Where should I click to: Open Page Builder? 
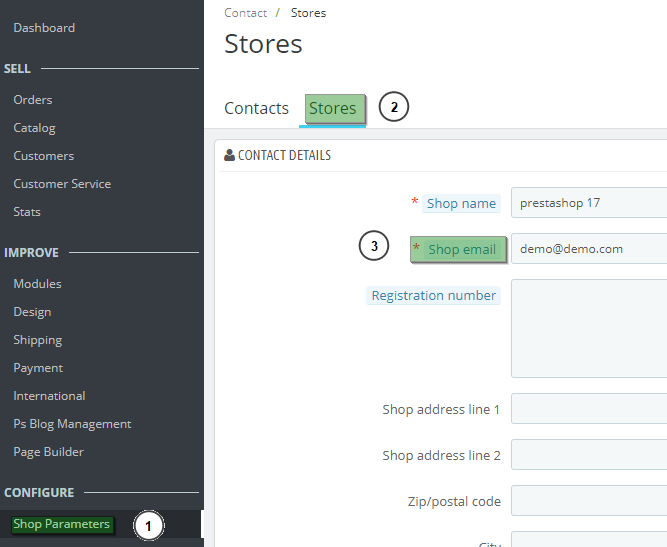(49, 452)
